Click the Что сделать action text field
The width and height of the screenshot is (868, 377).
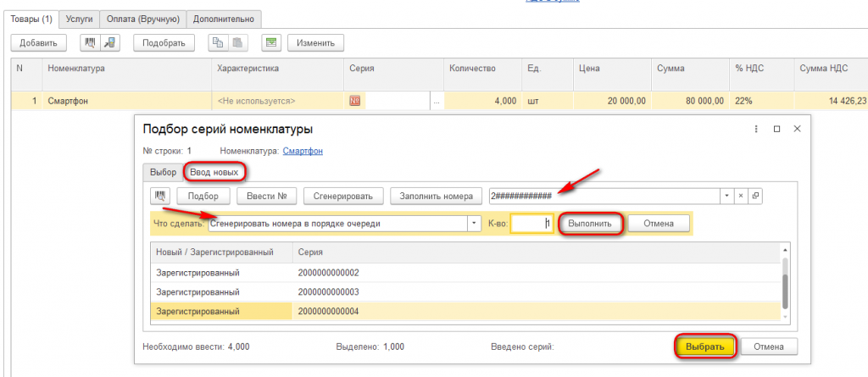pyautogui.click(x=338, y=224)
